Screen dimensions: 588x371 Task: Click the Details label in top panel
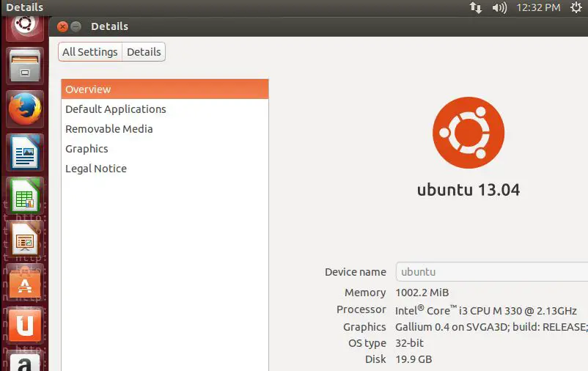(x=24, y=7)
